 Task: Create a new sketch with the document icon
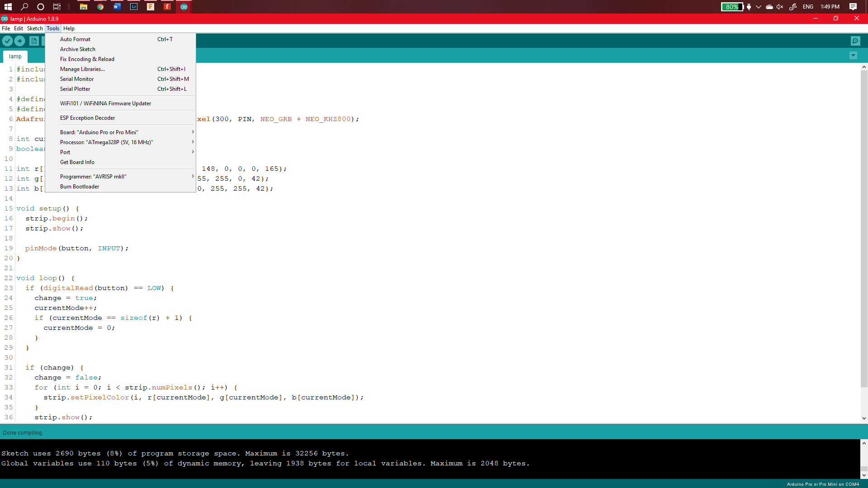(x=33, y=41)
